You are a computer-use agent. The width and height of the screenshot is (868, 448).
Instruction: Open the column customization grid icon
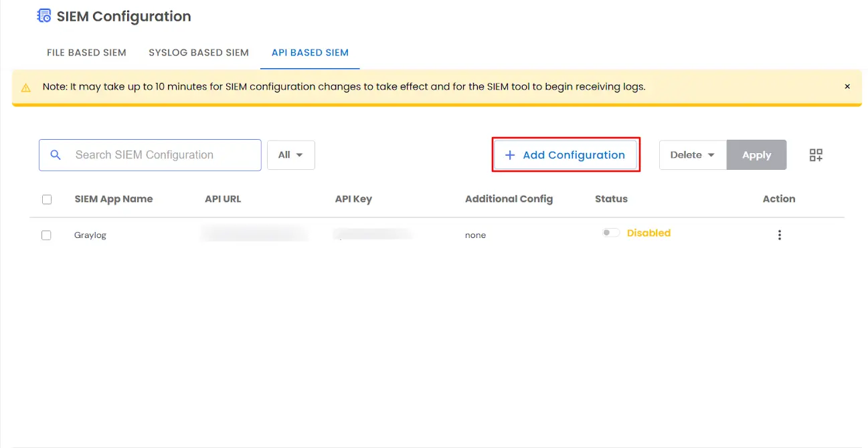click(x=816, y=154)
